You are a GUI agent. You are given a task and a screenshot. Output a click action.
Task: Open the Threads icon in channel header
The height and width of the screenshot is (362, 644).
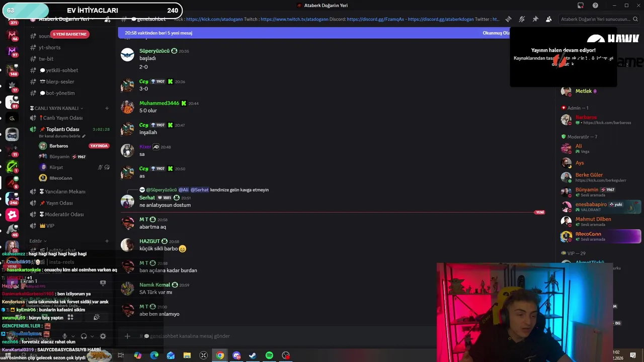pyautogui.click(x=509, y=19)
